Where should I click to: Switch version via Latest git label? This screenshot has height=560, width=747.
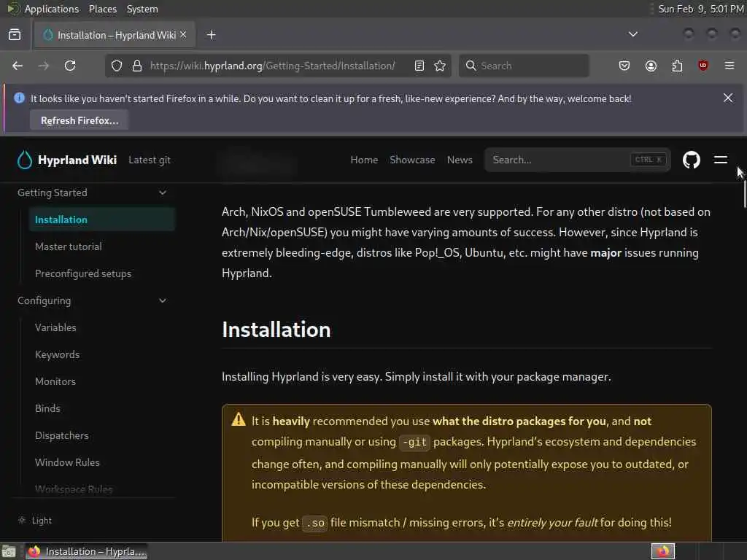[x=150, y=160]
